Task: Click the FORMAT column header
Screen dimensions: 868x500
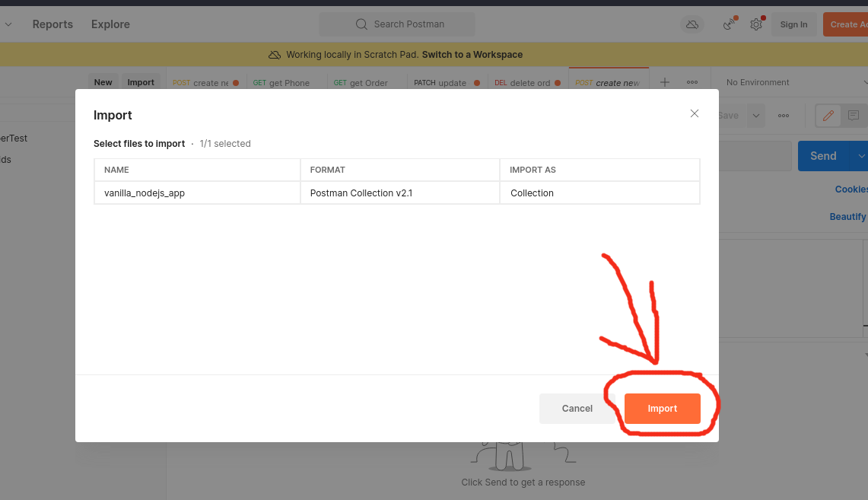Action: tap(399, 170)
